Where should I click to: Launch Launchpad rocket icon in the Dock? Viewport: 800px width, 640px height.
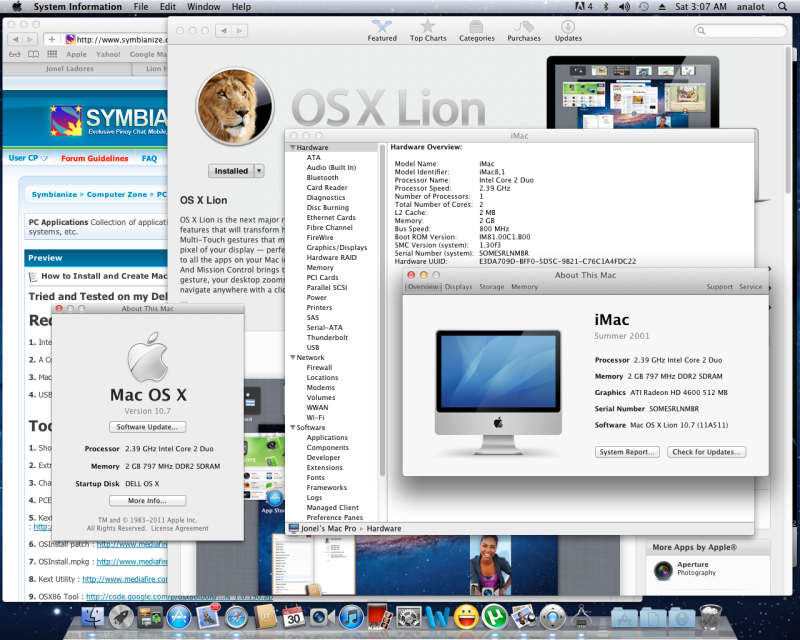coord(121,618)
